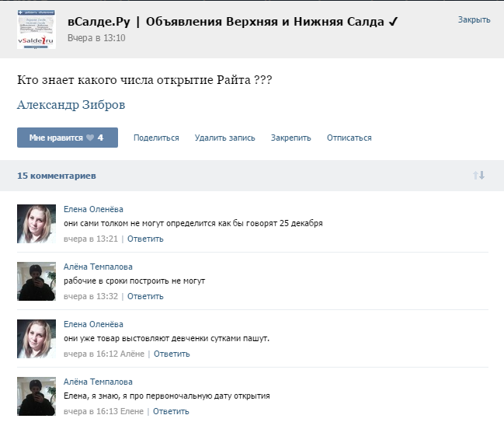
Task: Reply to the comment posted at 13:32
Action: pyautogui.click(x=145, y=296)
